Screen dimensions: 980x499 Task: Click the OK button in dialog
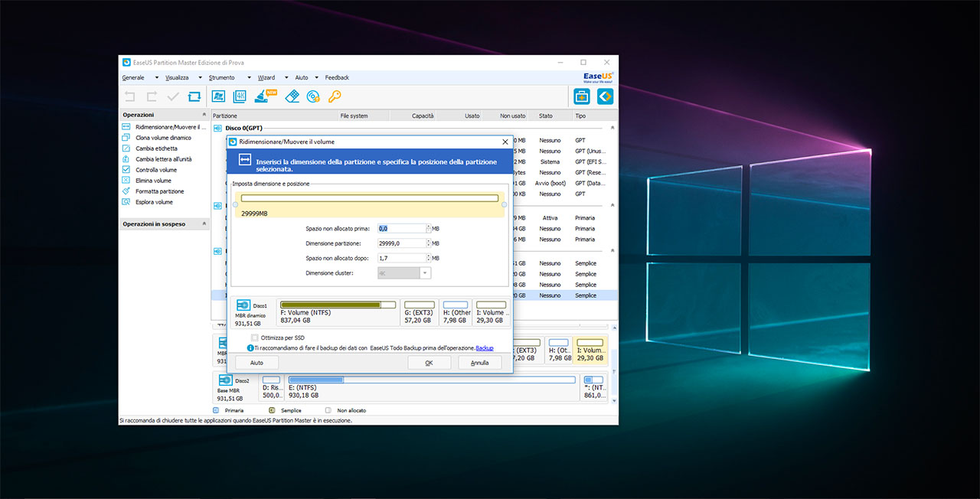(x=429, y=363)
